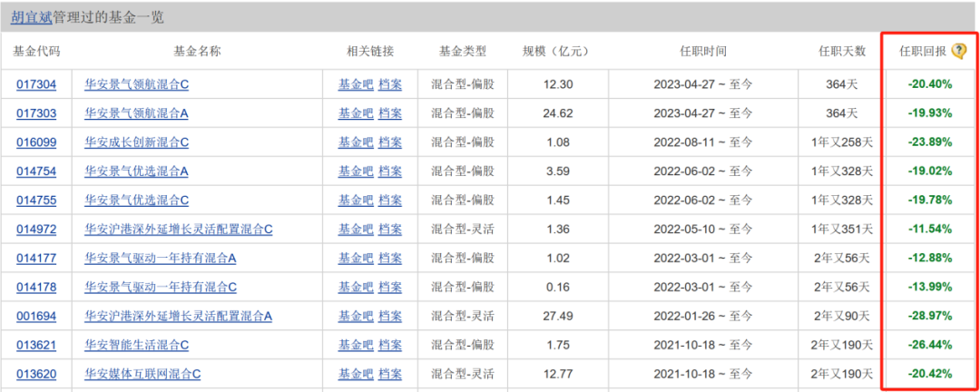980x392 pixels.
Task: Open 档案 for 华安景气优选混合A
Action: [x=390, y=171]
